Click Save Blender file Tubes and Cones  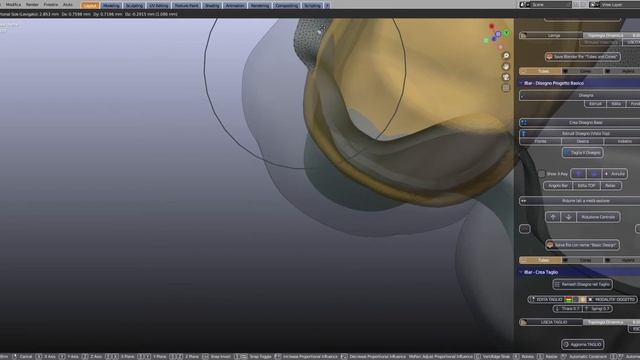582,57
